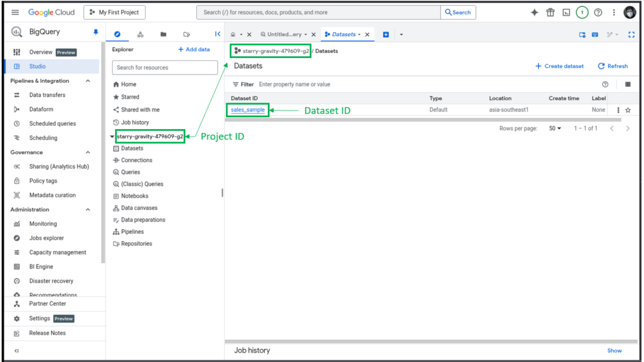
Task: Open dropdown next to new tab button
Action: 401,35
